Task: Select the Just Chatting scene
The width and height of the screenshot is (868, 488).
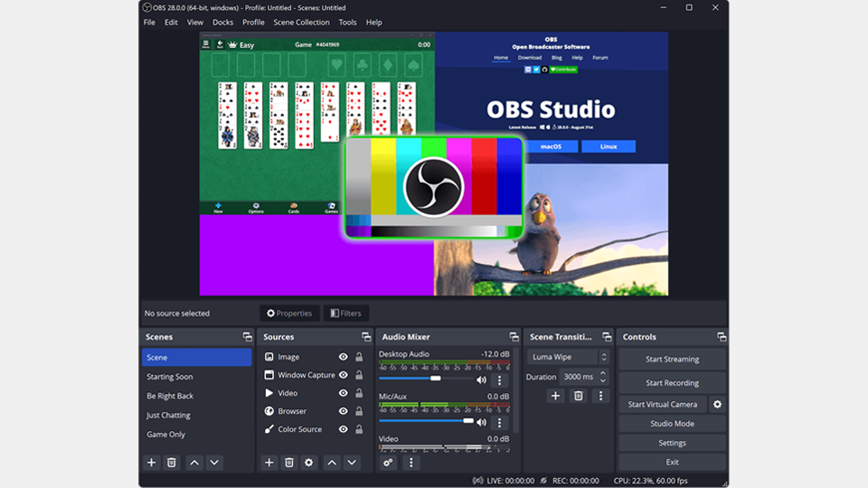Action: tap(196, 415)
